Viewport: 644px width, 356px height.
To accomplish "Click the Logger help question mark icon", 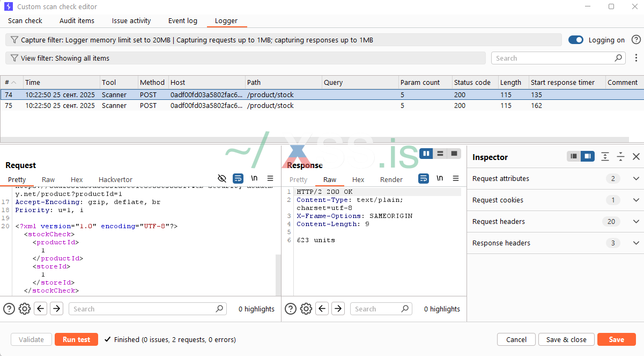I will point(636,40).
